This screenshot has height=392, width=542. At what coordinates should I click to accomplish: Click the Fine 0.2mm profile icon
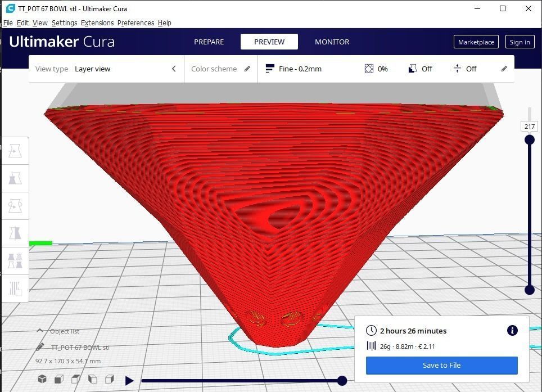pos(270,69)
